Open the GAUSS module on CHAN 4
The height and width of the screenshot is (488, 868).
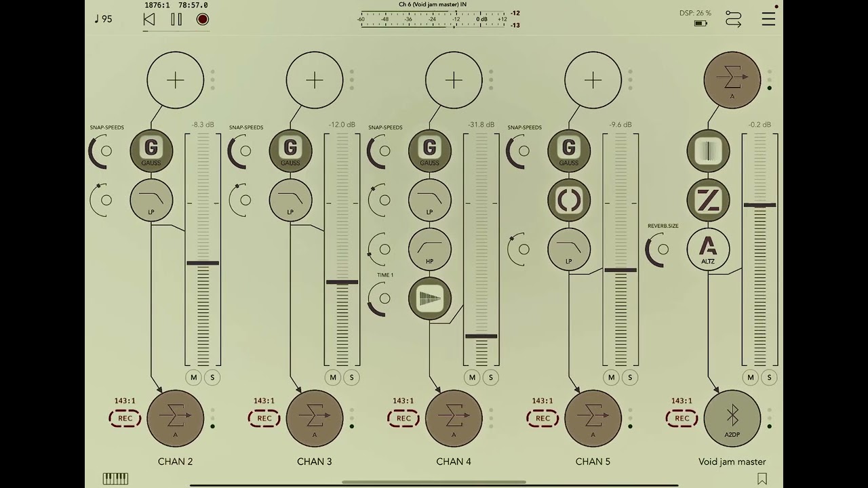click(430, 150)
